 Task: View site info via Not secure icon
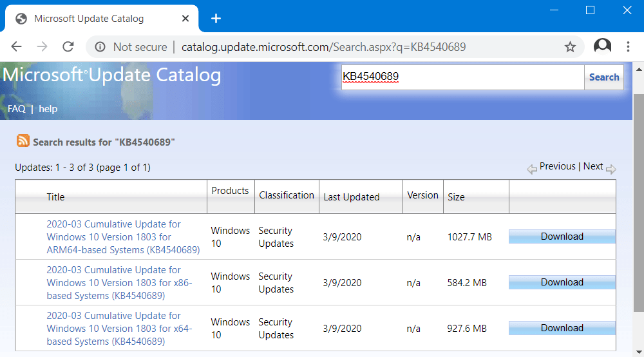click(x=100, y=47)
